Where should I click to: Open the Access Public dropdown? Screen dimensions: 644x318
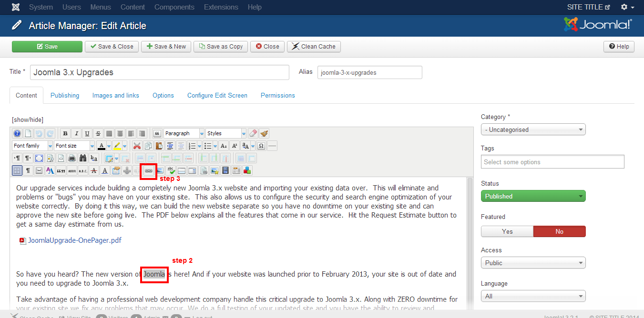[533, 263]
